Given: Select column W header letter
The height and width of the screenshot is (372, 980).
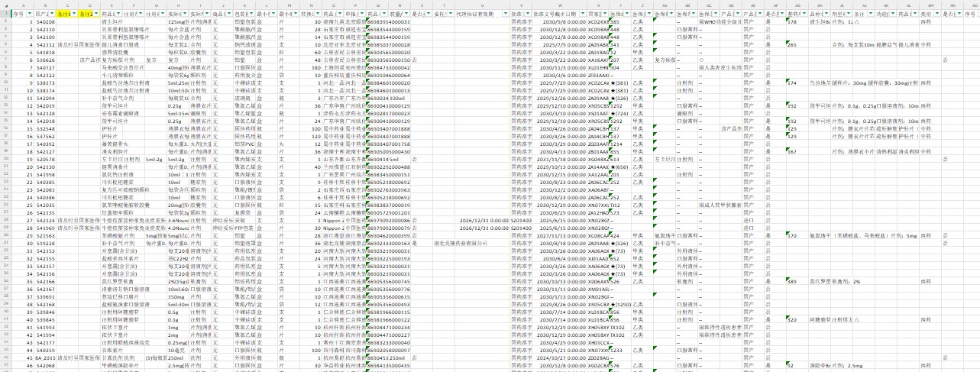Looking at the screenshot, I should pyautogui.click(x=561, y=5).
